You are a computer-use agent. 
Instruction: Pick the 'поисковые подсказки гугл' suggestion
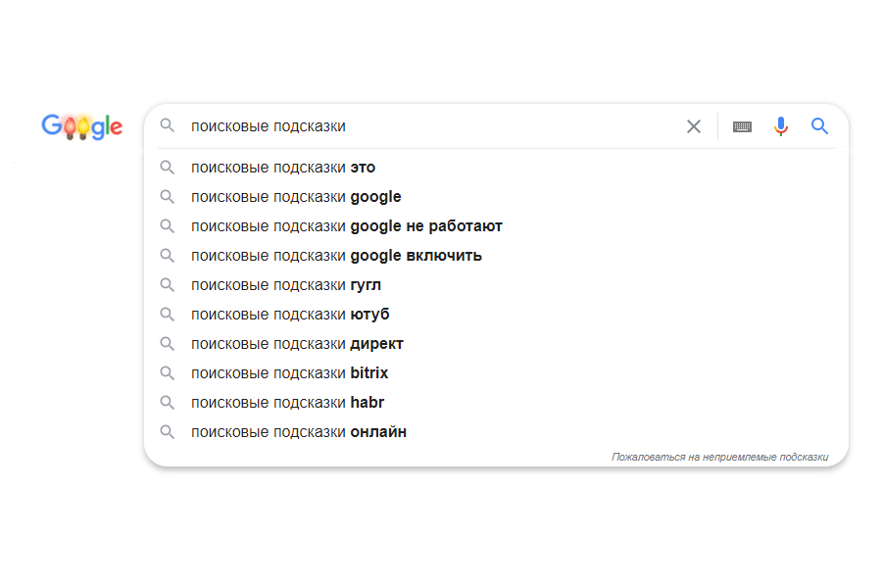click(x=286, y=285)
